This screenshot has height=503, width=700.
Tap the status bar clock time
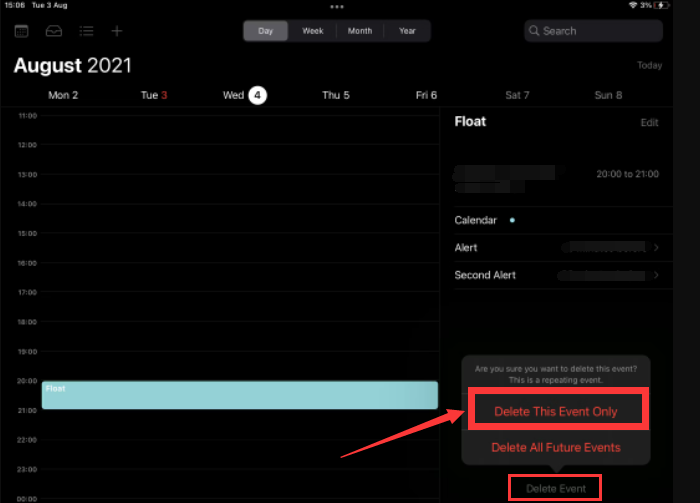coord(15,5)
